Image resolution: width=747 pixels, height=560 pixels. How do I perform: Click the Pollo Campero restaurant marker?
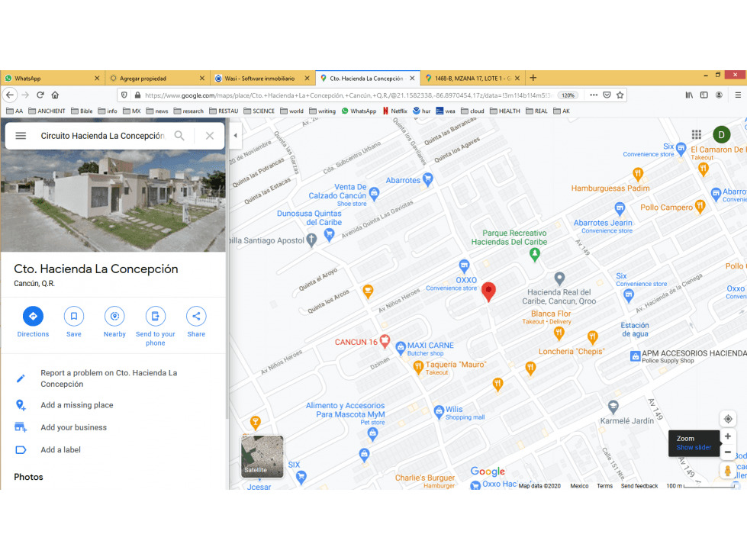700,206
